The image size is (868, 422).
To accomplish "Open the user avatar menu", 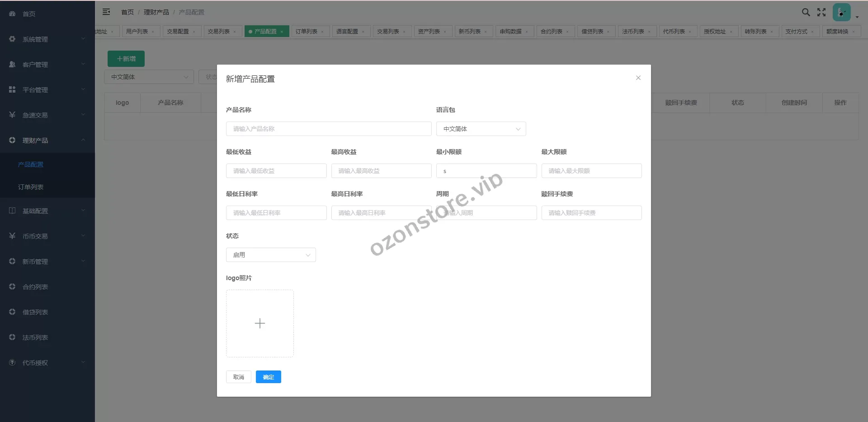I will 841,12.
